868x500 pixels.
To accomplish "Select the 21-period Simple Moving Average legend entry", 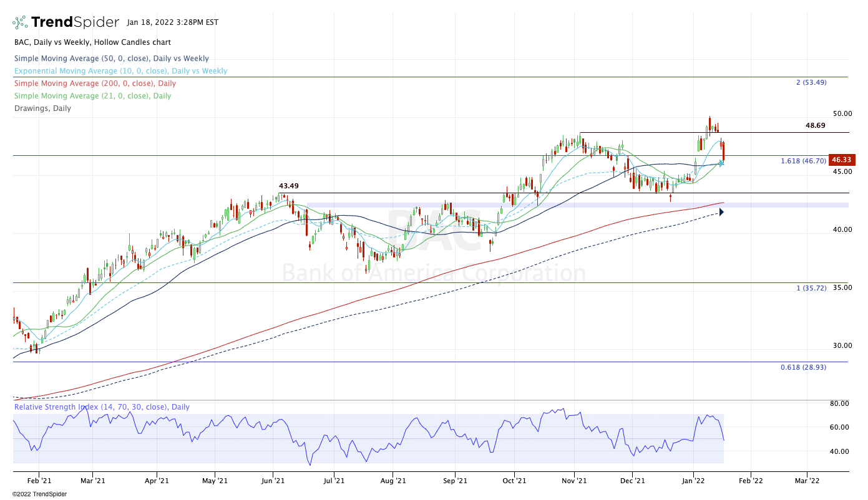I will click(x=92, y=96).
